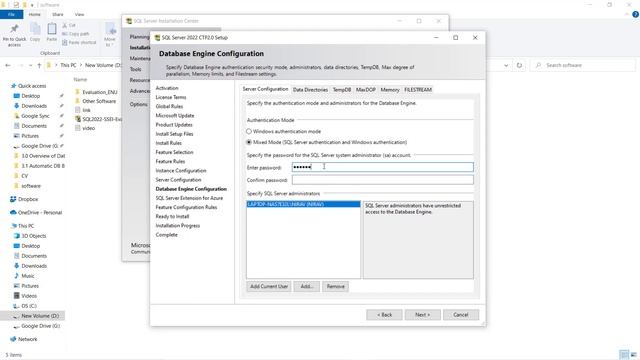Open 3D Objects in navigation pane
Screen dimensions: 640x360
(33, 236)
